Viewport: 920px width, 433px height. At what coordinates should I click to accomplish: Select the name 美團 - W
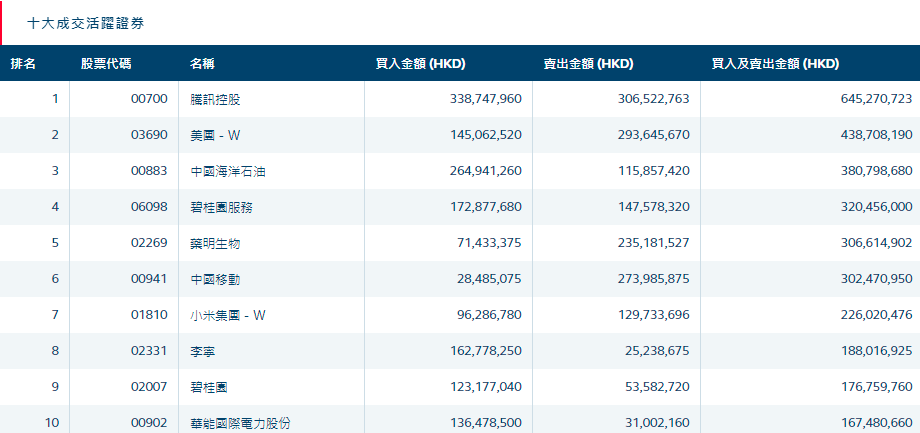click(x=215, y=136)
